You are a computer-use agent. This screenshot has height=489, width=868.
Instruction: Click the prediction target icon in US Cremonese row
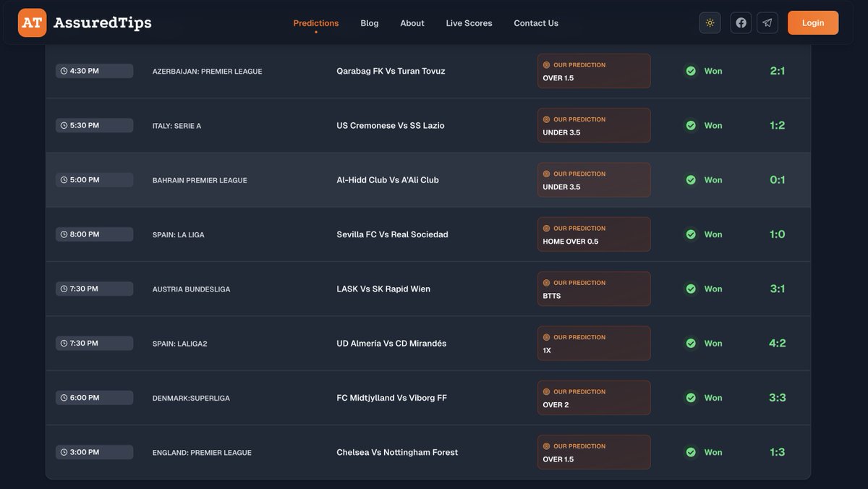[546, 119]
